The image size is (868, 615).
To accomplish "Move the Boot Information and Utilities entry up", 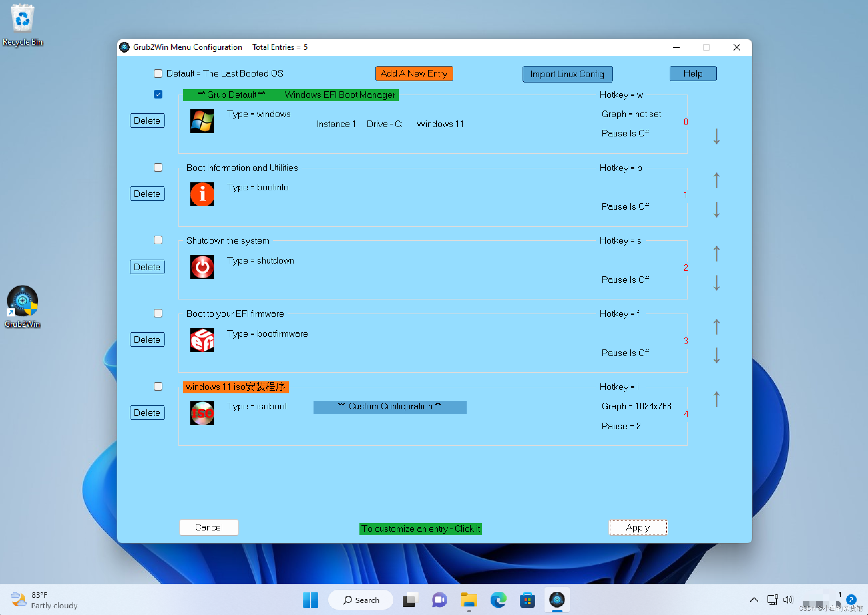I will point(717,180).
